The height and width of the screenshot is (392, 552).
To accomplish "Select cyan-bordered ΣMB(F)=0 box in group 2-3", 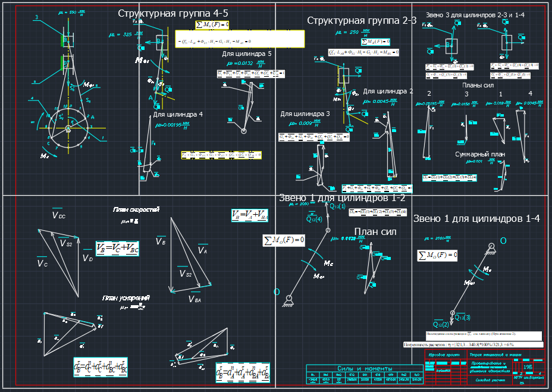I will 375,42.
